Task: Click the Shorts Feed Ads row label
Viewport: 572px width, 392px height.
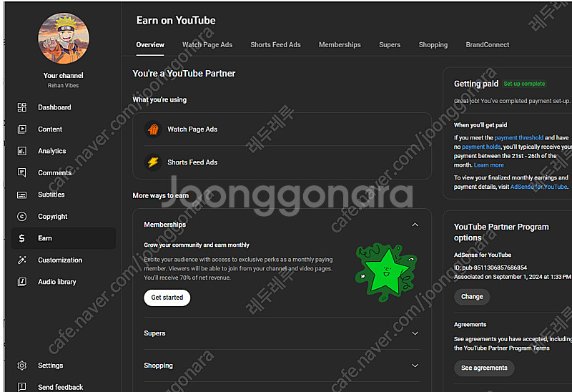Action: [192, 162]
